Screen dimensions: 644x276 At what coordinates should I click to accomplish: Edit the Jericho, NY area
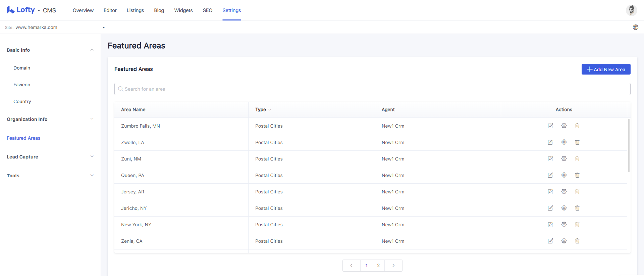coord(550,208)
